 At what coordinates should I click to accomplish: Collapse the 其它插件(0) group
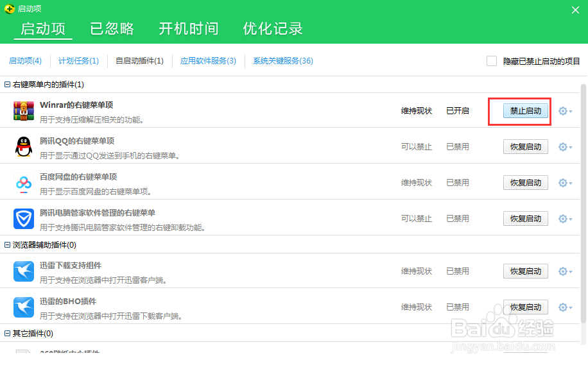[x=7, y=333]
